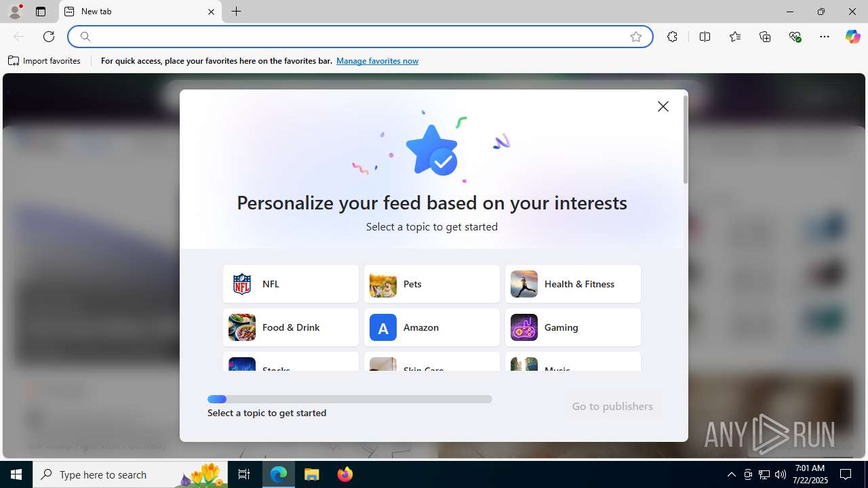Open the Windows Start menu
The image size is (868, 488).
pyautogui.click(x=16, y=474)
